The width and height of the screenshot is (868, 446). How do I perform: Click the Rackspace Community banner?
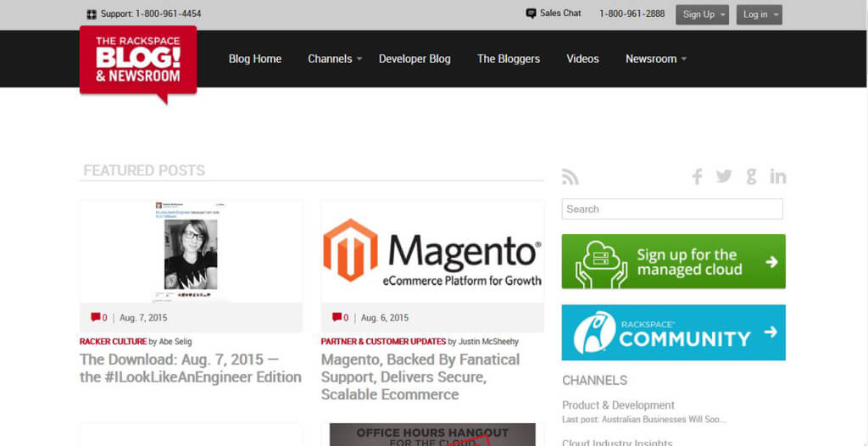coord(673,332)
